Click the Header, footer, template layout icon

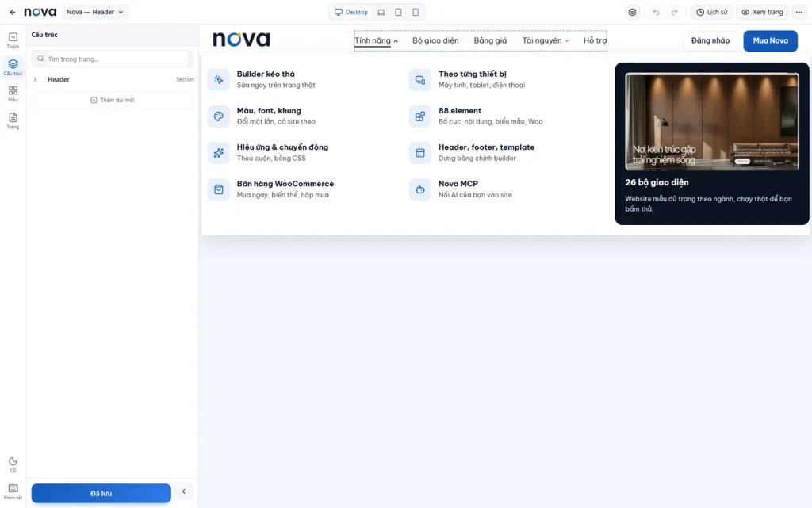[x=420, y=153]
